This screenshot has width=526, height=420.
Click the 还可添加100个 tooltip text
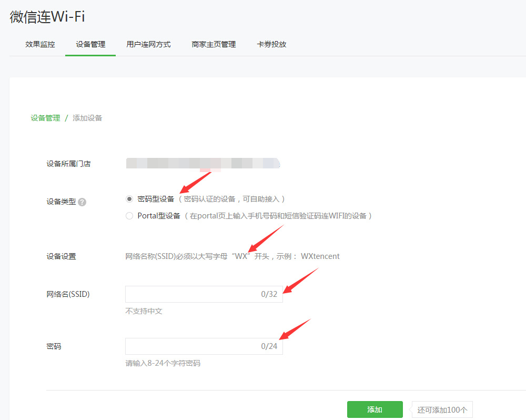(442, 410)
